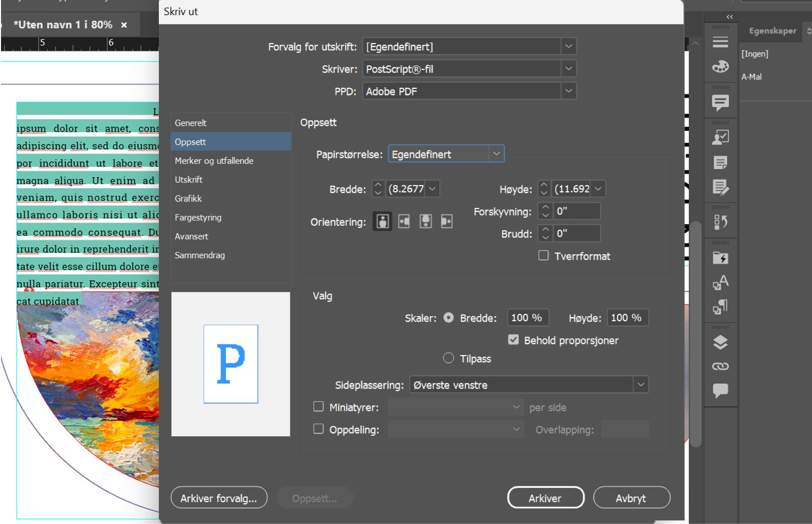This screenshot has width=812, height=524.
Task: Click the document vertical scrollbar
Action: (x=695, y=333)
